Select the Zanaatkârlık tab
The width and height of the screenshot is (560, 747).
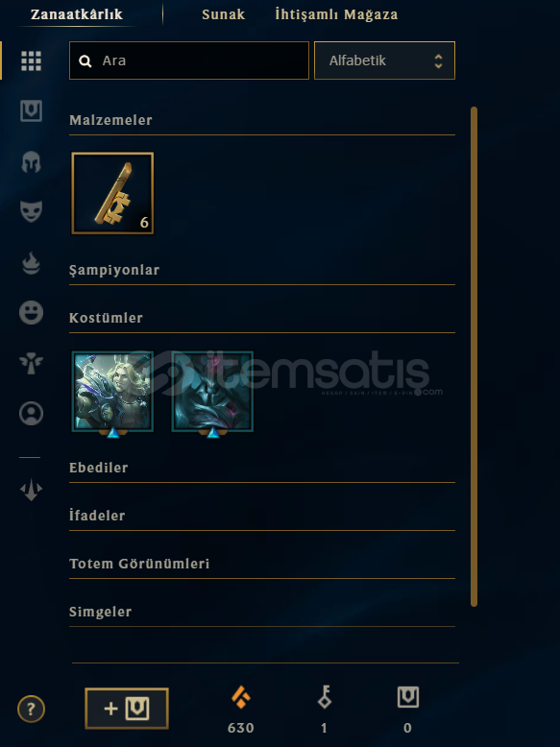(77, 14)
